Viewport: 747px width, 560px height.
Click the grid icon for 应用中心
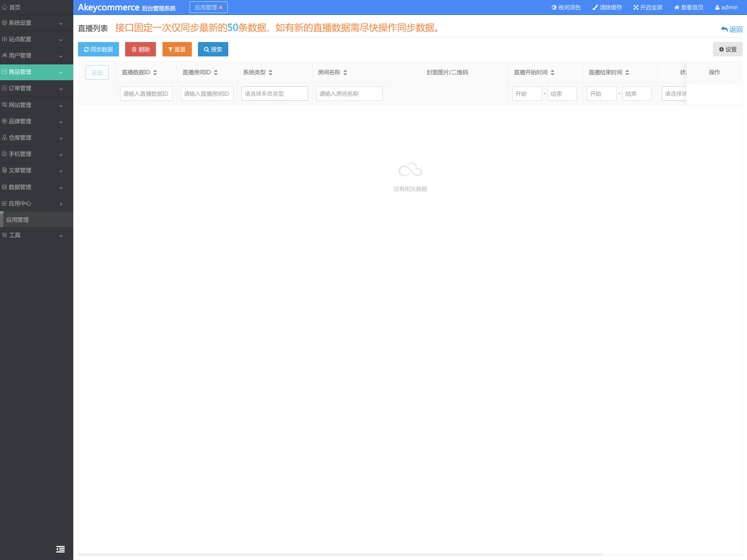click(5, 203)
